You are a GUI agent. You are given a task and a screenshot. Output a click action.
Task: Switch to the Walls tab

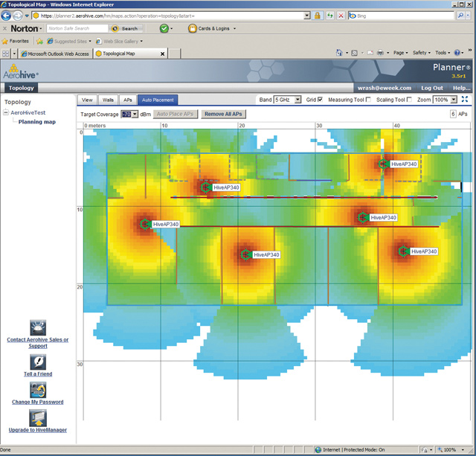click(x=108, y=100)
